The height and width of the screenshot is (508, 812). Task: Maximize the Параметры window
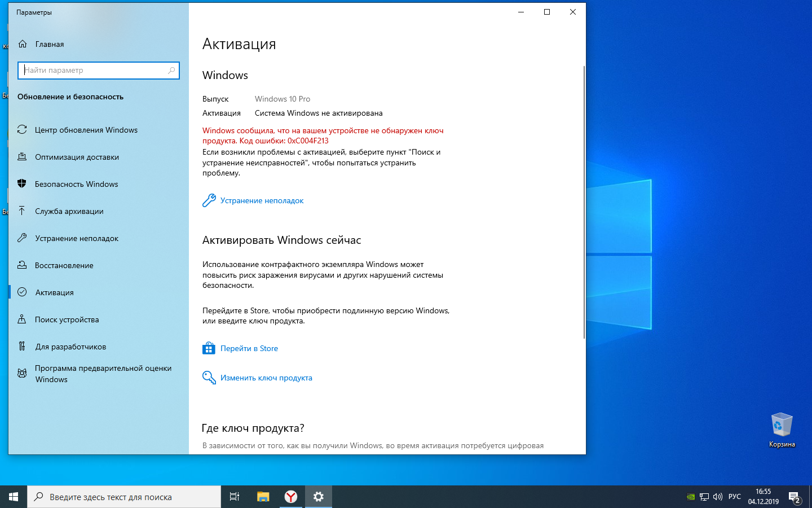coord(546,12)
